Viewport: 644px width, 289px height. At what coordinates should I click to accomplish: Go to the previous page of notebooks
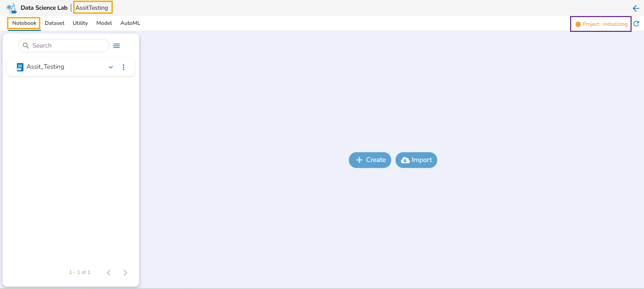pyautogui.click(x=108, y=273)
